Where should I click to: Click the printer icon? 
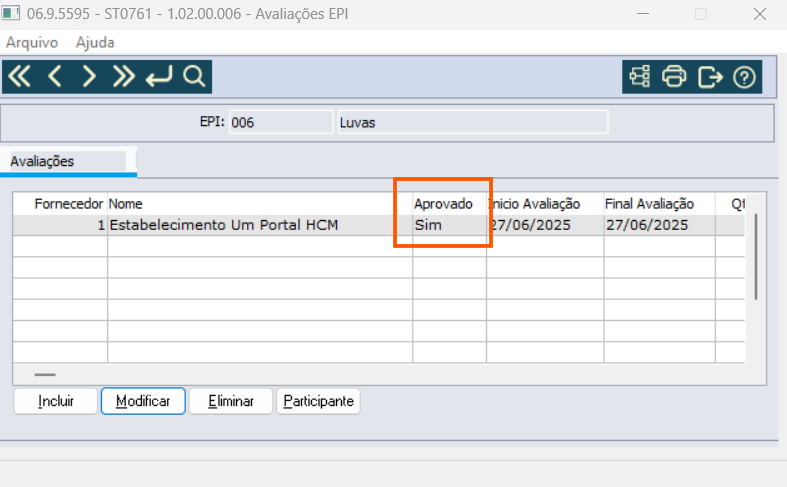tap(674, 77)
